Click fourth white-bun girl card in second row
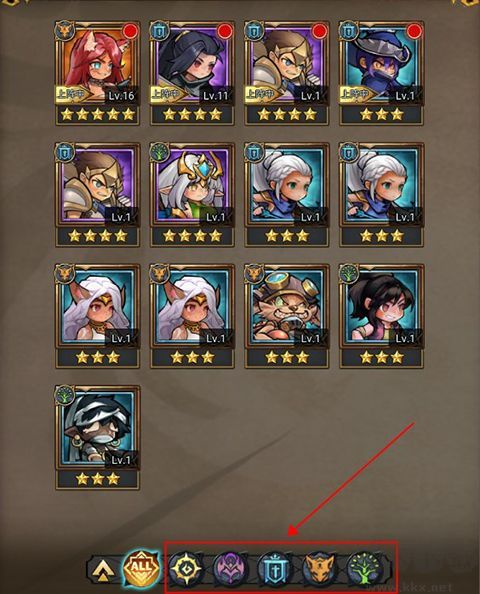Viewport: 480px width, 594px height. (381, 194)
